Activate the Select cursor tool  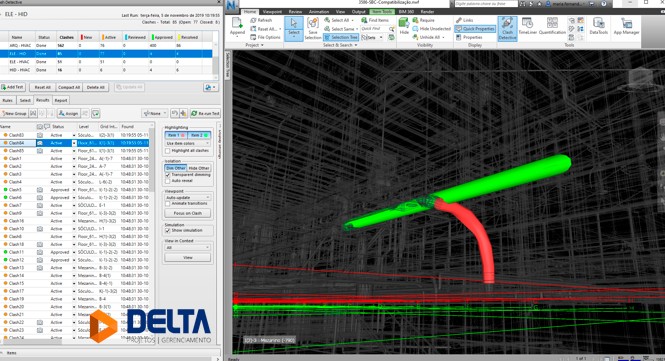(x=294, y=28)
